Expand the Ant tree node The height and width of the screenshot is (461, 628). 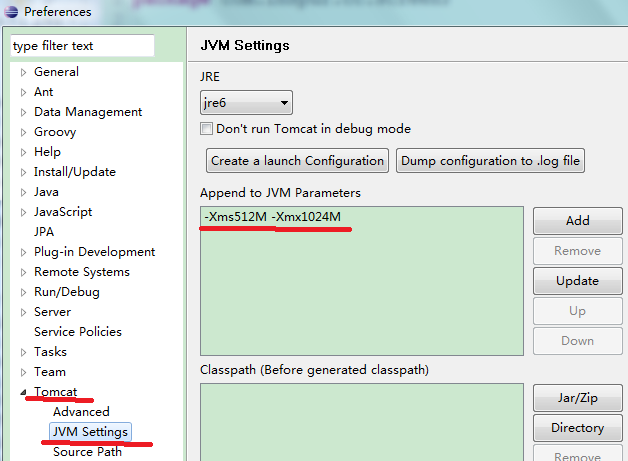click(x=24, y=93)
